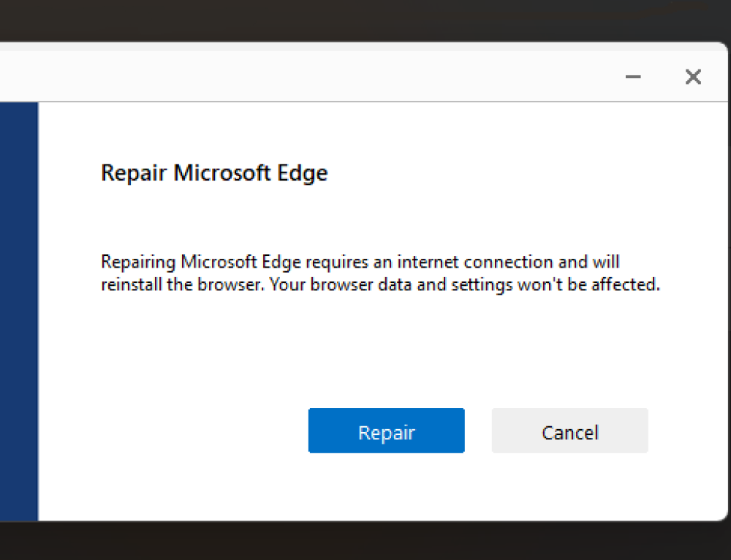Click the internet connection warning text
This screenshot has width=731, height=560.
tap(360, 262)
